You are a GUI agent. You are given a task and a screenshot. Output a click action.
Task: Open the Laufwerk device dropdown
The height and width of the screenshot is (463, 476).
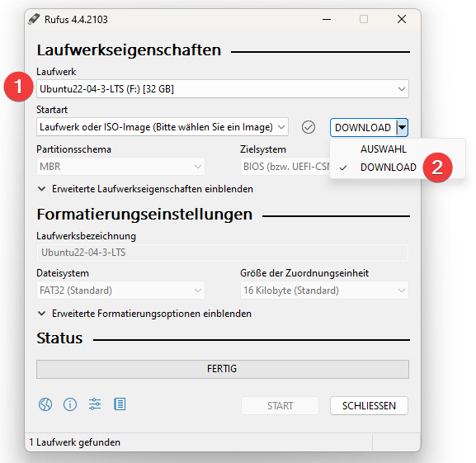click(223, 89)
